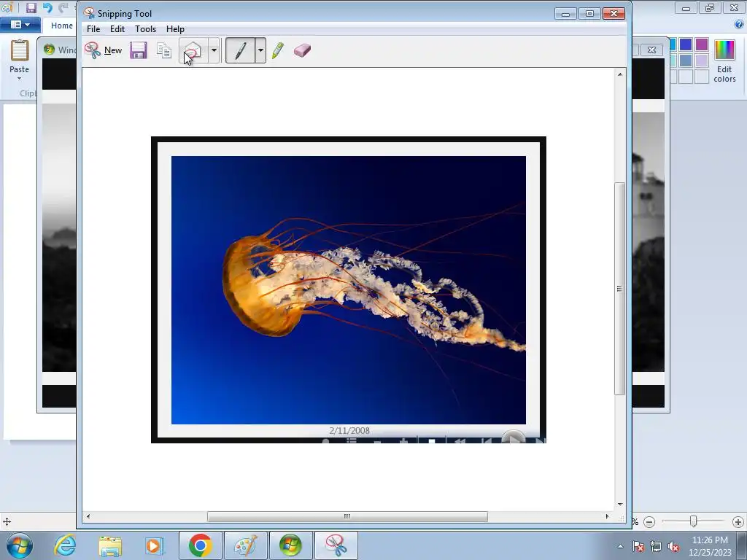
Task: Click the Redo arrow in Paint
Action: (63, 7)
